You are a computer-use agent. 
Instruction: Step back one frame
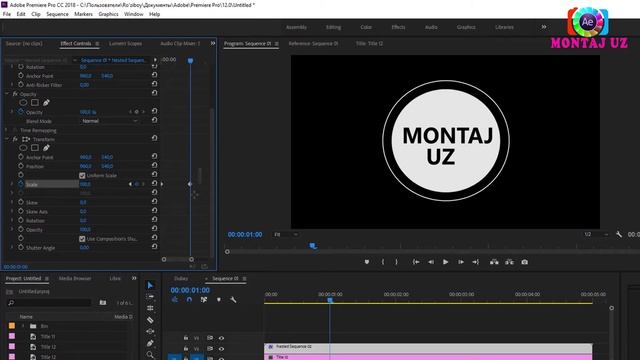431,262
